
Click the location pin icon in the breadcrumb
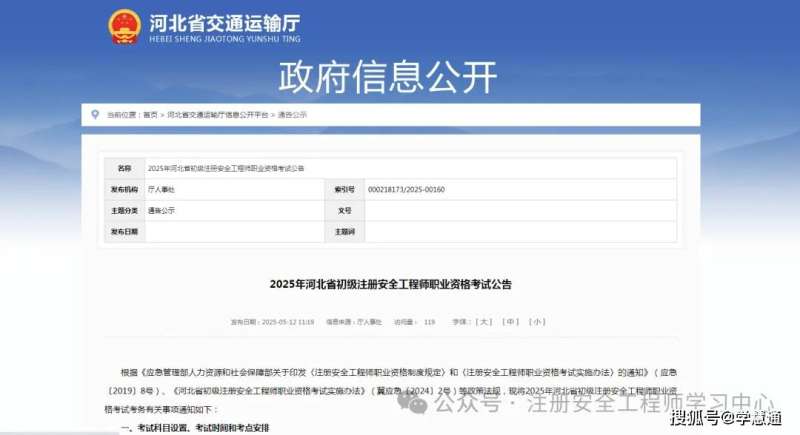pos(95,115)
